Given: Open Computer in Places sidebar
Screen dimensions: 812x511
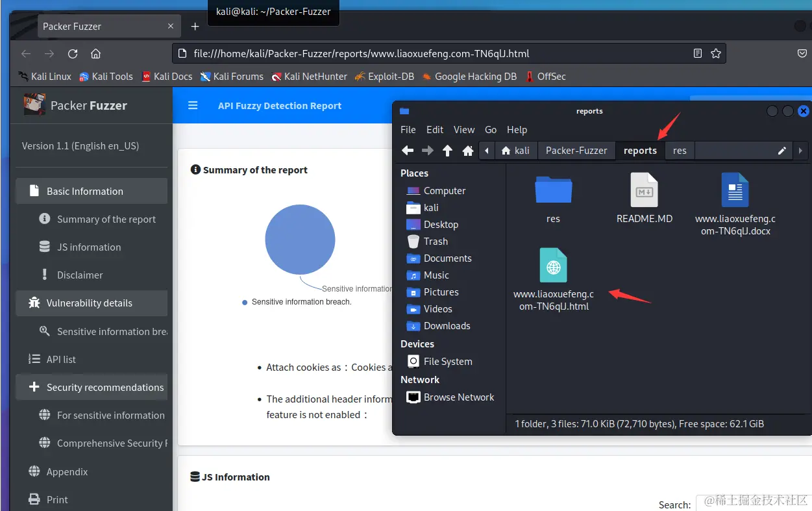Looking at the screenshot, I should 436,191.
